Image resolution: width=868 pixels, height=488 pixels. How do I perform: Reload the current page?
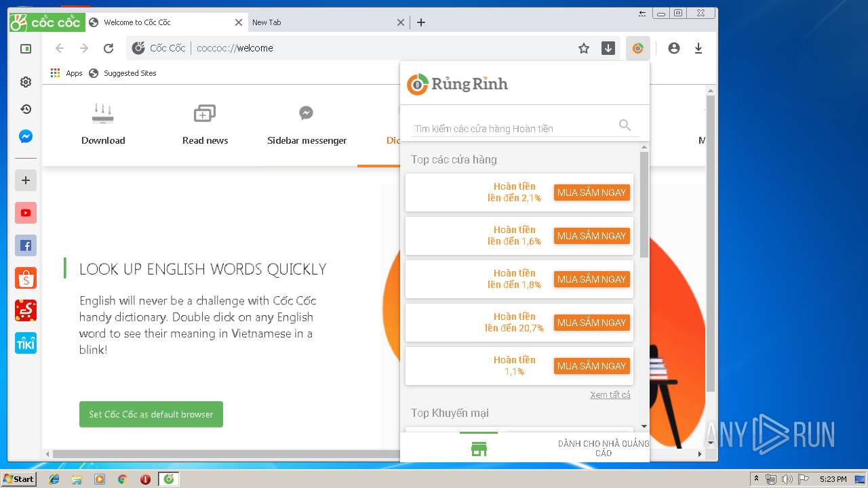[108, 48]
